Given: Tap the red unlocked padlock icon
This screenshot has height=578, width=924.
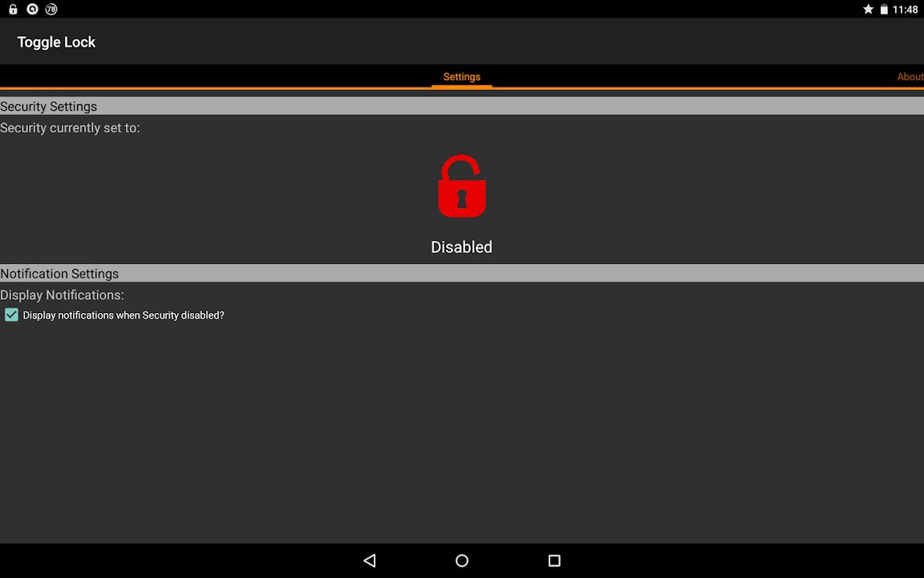Looking at the screenshot, I should click(x=461, y=186).
